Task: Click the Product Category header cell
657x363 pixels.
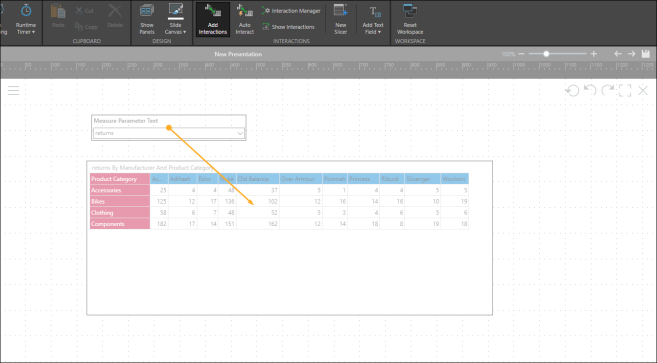Action: 120,179
